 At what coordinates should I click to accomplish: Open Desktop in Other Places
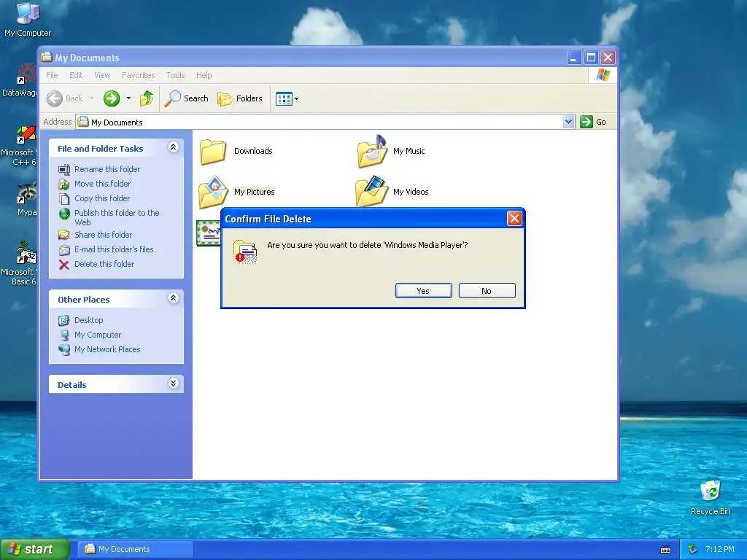tap(88, 320)
